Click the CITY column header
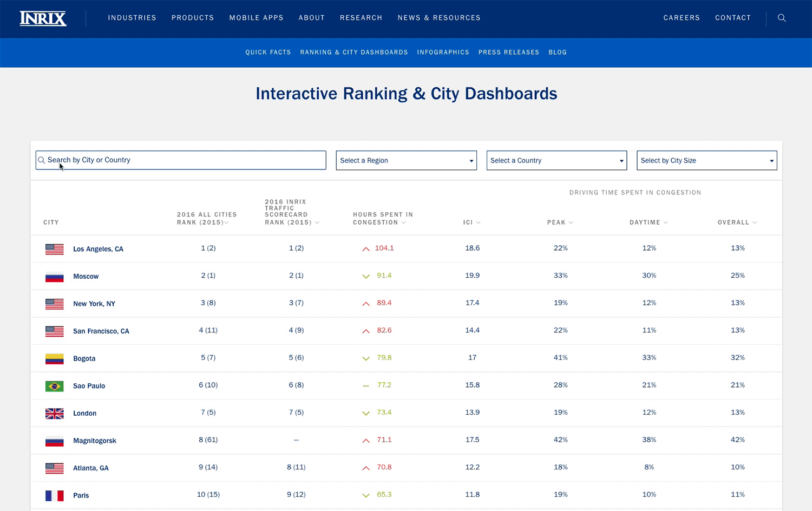The image size is (812, 511). 51,222
